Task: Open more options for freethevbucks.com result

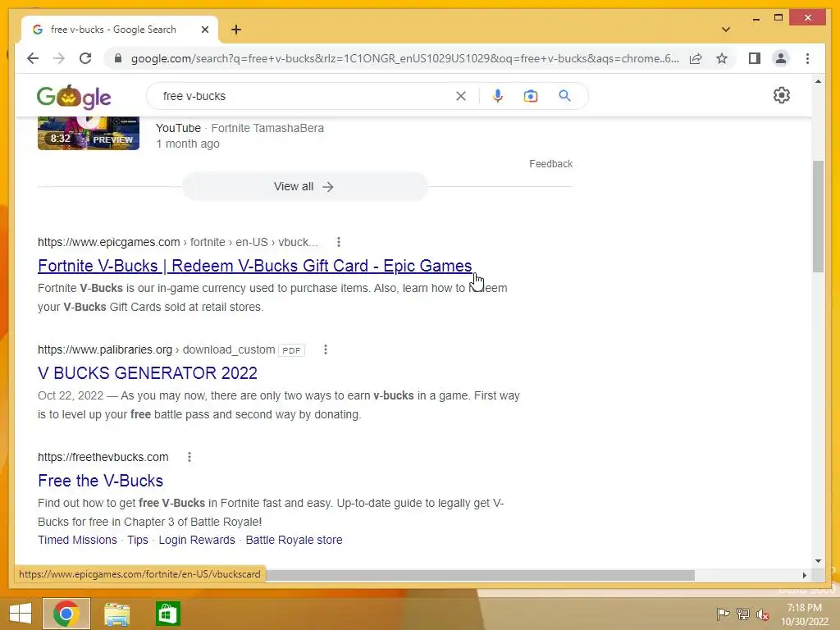Action: pos(189,457)
